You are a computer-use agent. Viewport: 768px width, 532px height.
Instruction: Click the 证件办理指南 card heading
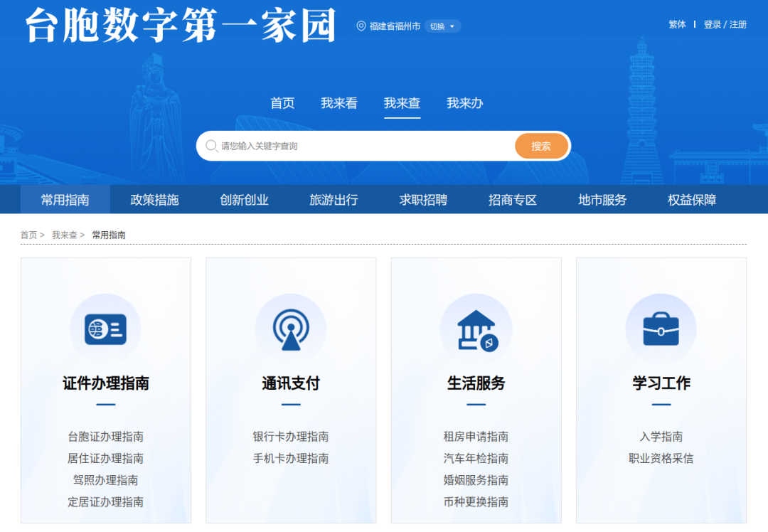pyautogui.click(x=106, y=383)
